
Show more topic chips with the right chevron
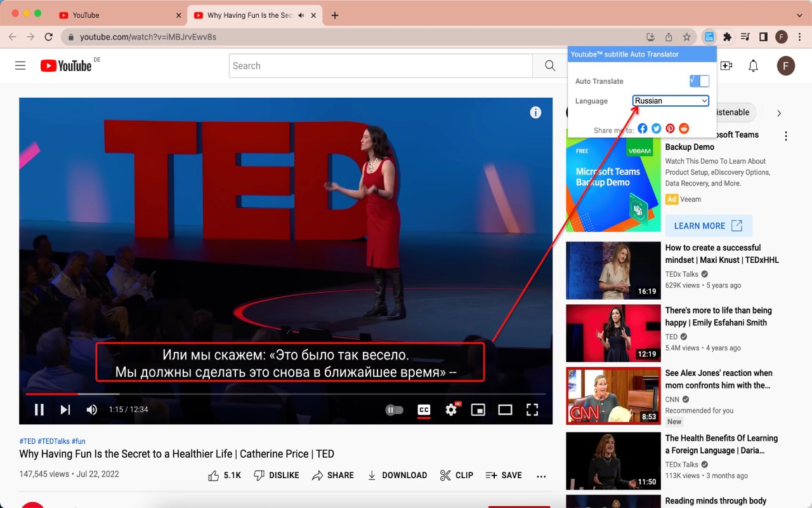click(779, 113)
